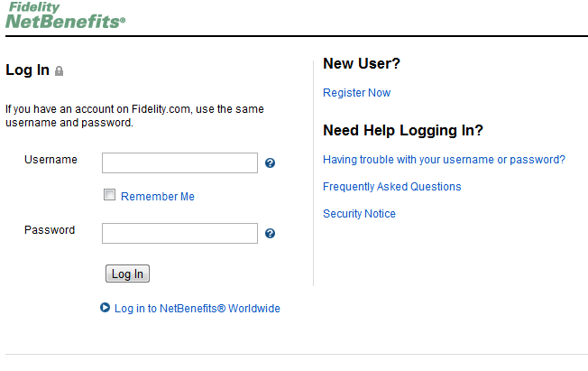Image resolution: width=588 pixels, height=371 pixels.
Task: Click the Log In button
Action: [x=127, y=274]
